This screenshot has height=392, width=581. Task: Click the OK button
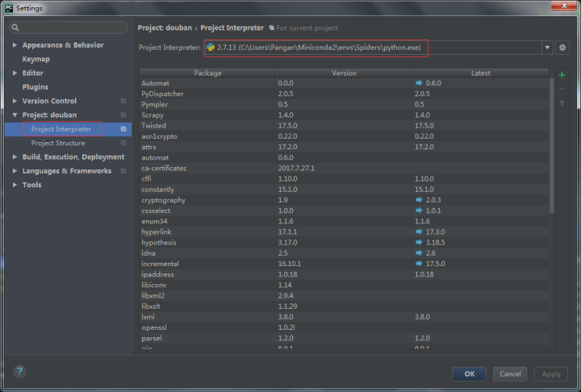tap(469, 373)
